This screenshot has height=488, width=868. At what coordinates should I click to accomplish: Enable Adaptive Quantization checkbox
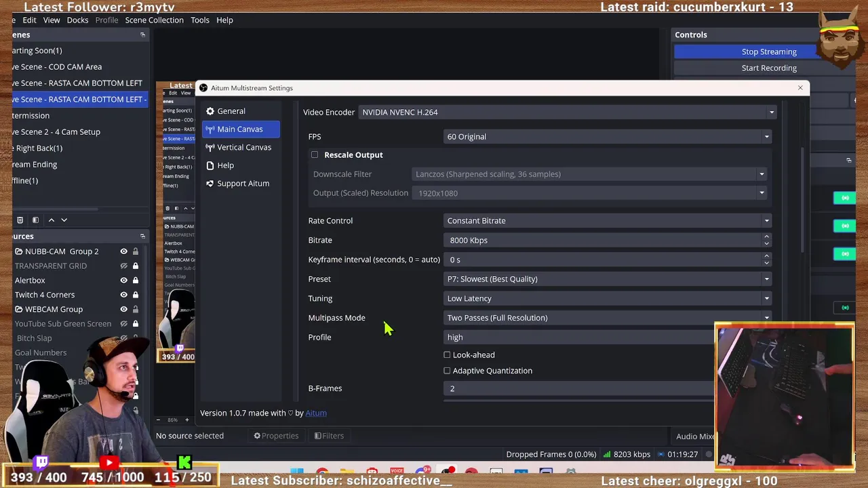click(447, 371)
